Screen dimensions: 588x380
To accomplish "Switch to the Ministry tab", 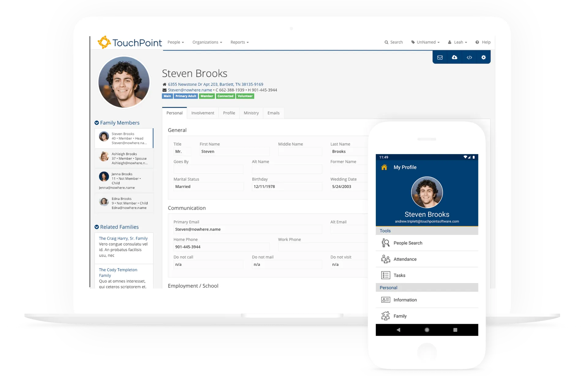I will (251, 113).
